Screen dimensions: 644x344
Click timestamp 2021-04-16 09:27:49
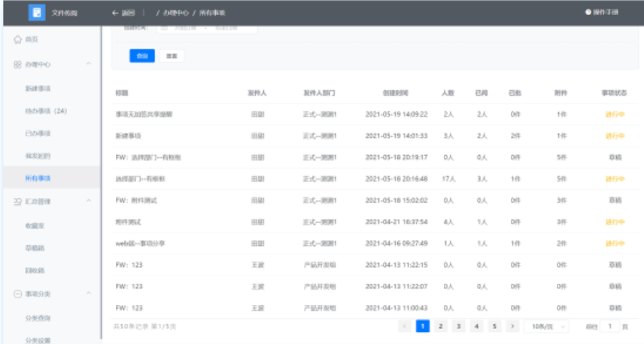pyautogui.click(x=396, y=243)
